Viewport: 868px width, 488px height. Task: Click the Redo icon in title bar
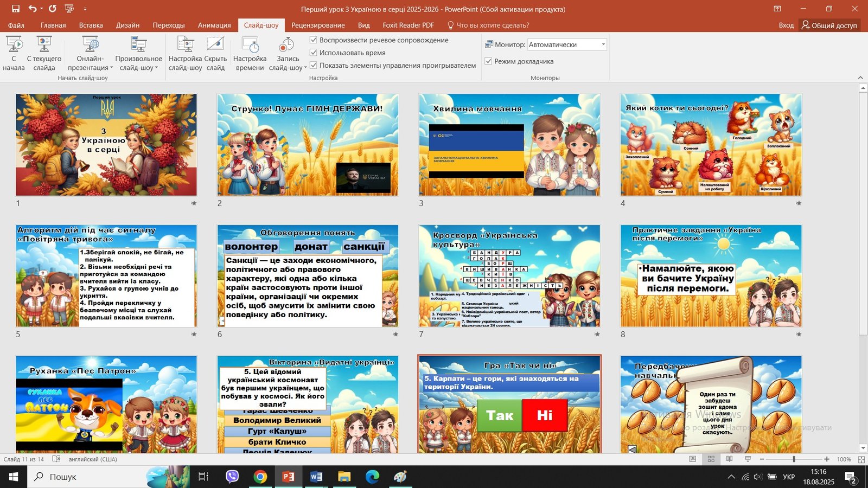click(53, 9)
